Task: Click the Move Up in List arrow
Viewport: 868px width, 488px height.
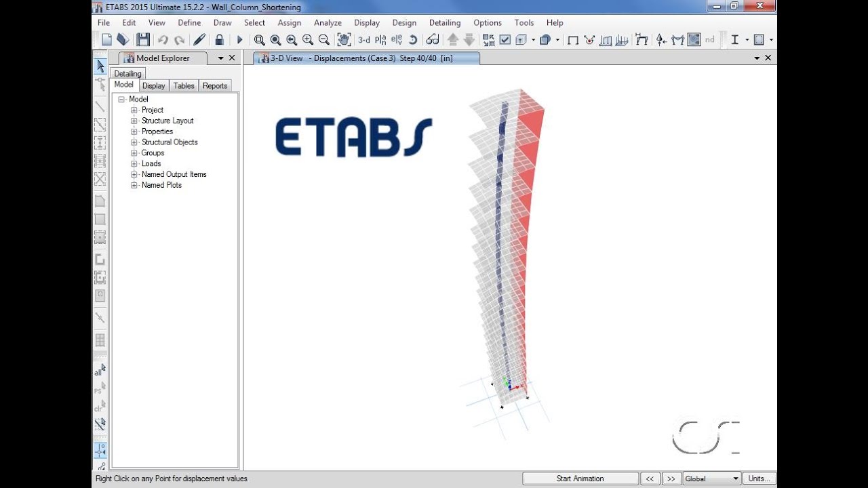Action: click(453, 40)
